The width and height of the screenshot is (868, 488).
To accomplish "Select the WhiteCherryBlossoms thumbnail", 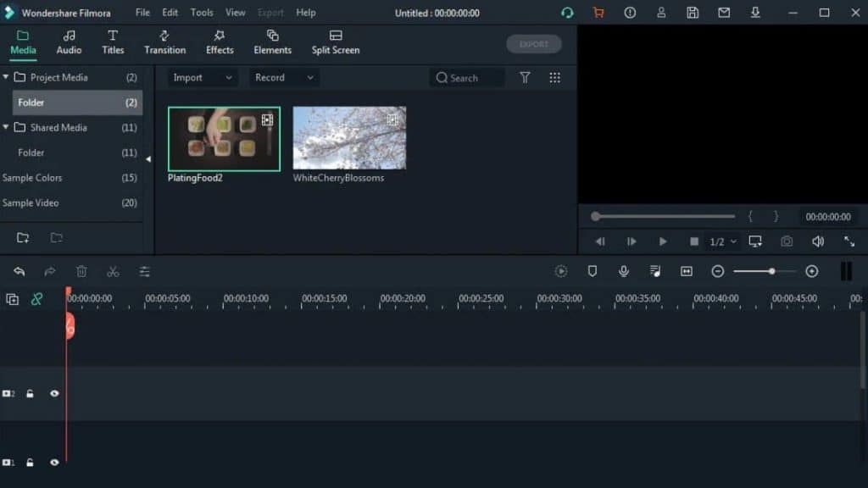I will pyautogui.click(x=349, y=137).
